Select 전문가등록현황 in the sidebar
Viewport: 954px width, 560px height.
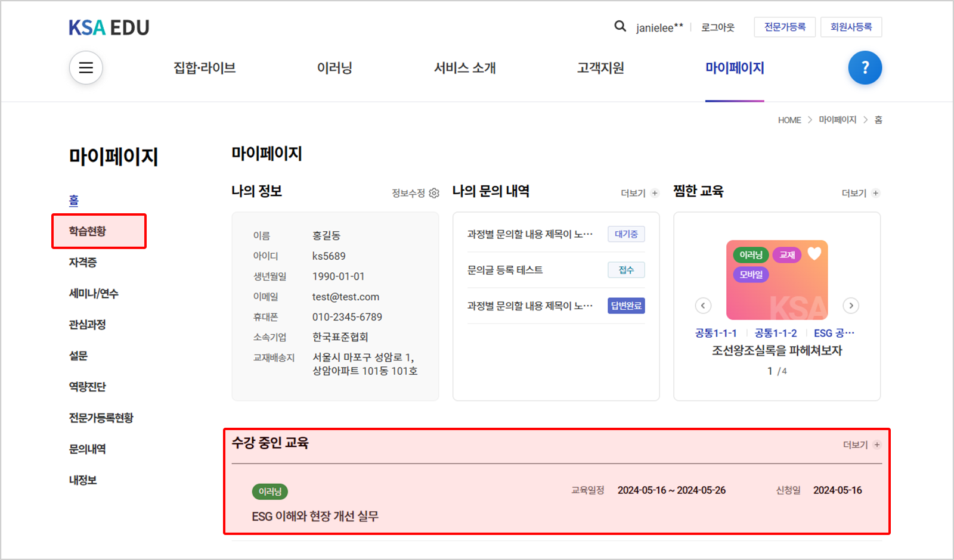click(x=101, y=418)
